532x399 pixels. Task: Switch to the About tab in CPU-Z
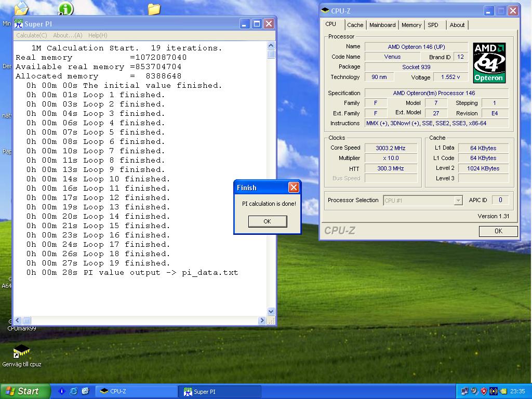[457, 25]
